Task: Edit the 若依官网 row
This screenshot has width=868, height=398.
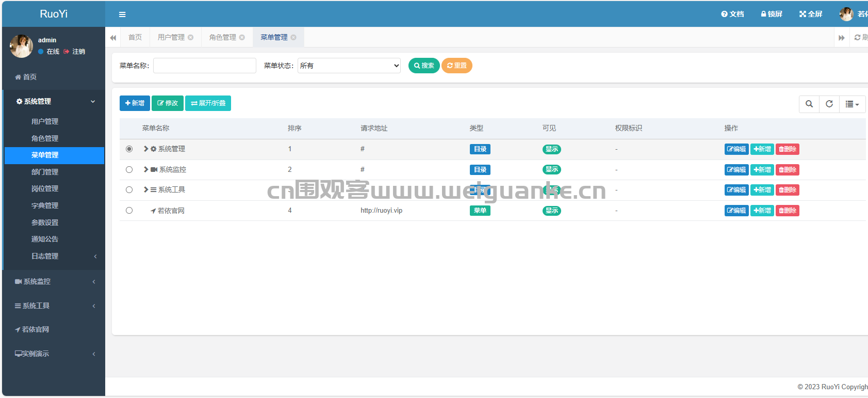Action: click(x=736, y=211)
